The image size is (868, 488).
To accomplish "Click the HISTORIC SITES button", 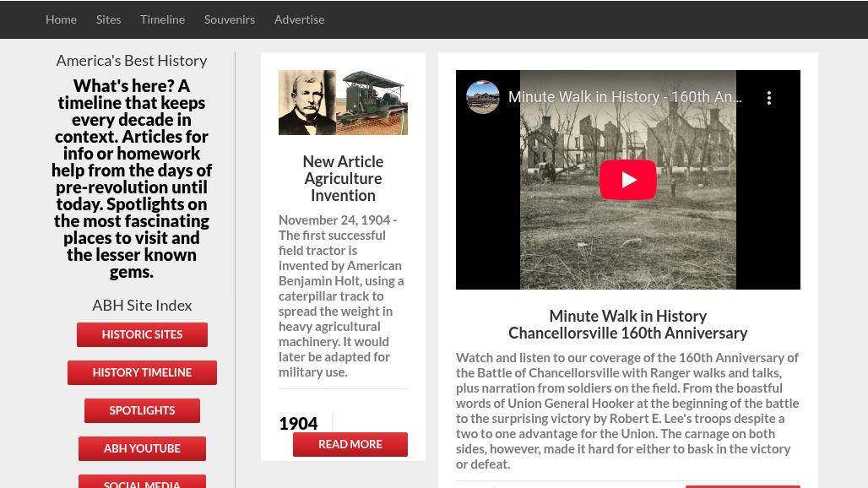I will (142, 334).
